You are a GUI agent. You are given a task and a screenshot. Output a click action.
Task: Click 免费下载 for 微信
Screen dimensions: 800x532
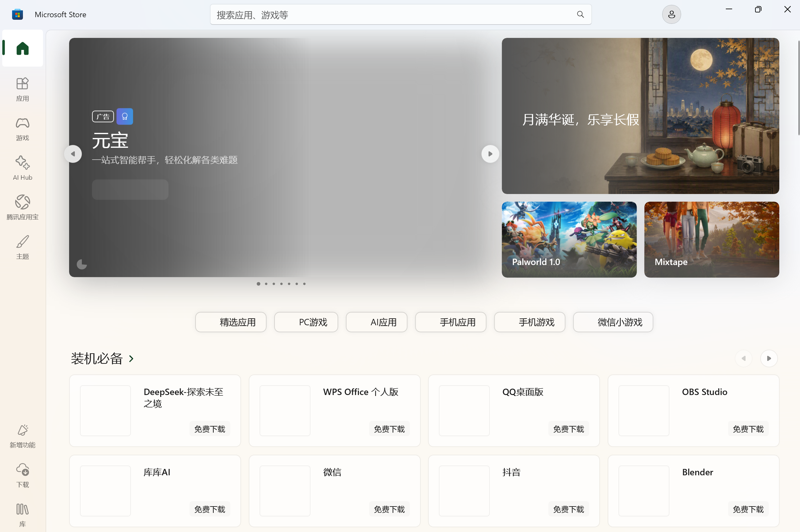pos(389,509)
